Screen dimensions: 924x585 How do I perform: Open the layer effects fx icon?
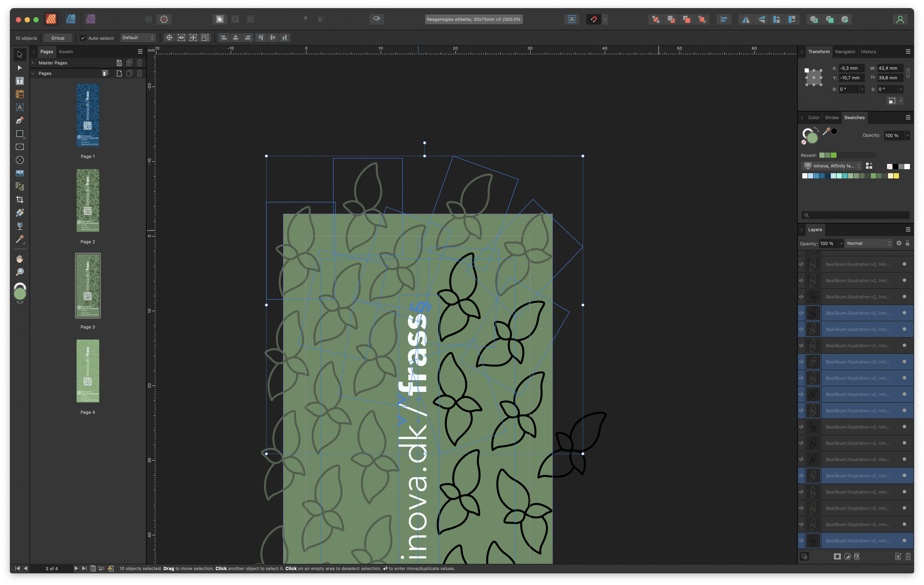click(857, 556)
